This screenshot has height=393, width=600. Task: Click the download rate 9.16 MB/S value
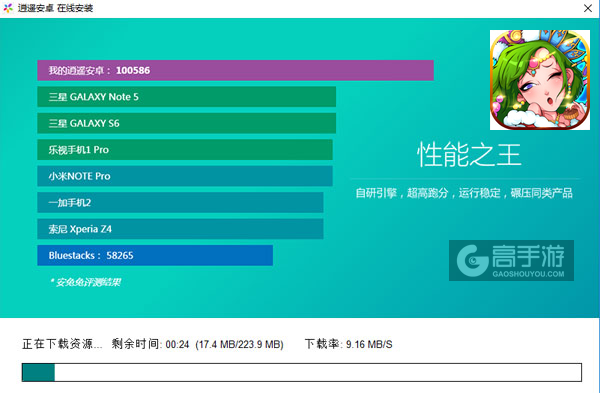tap(369, 344)
